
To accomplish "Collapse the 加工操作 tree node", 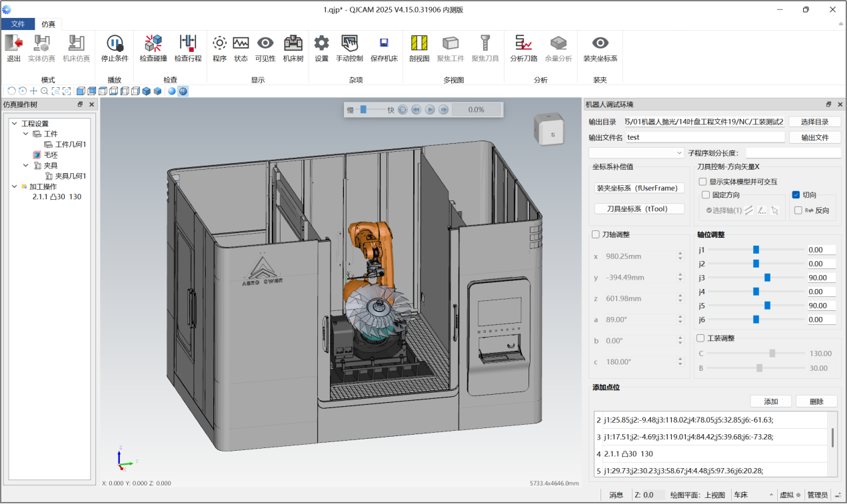I will pyautogui.click(x=15, y=187).
